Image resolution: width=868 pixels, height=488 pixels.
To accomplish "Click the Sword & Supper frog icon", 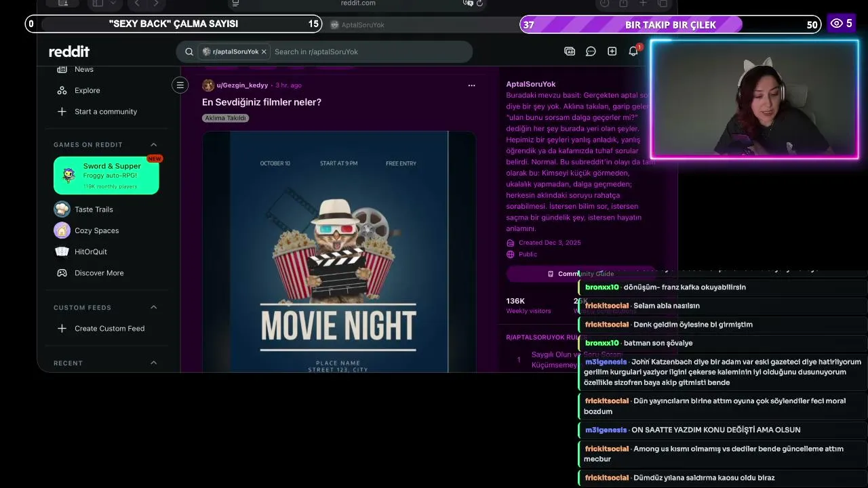I will tap(68, 176).
